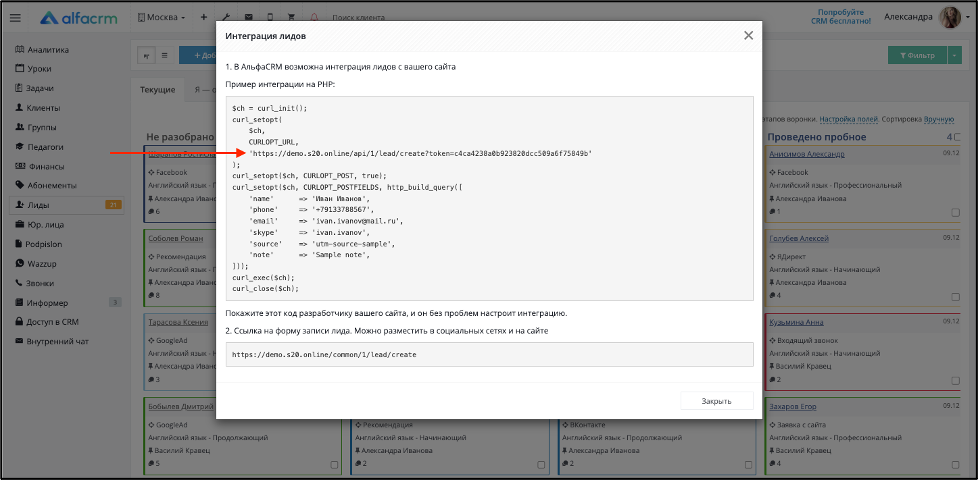Open the envelope mail icon

(248, 17)
